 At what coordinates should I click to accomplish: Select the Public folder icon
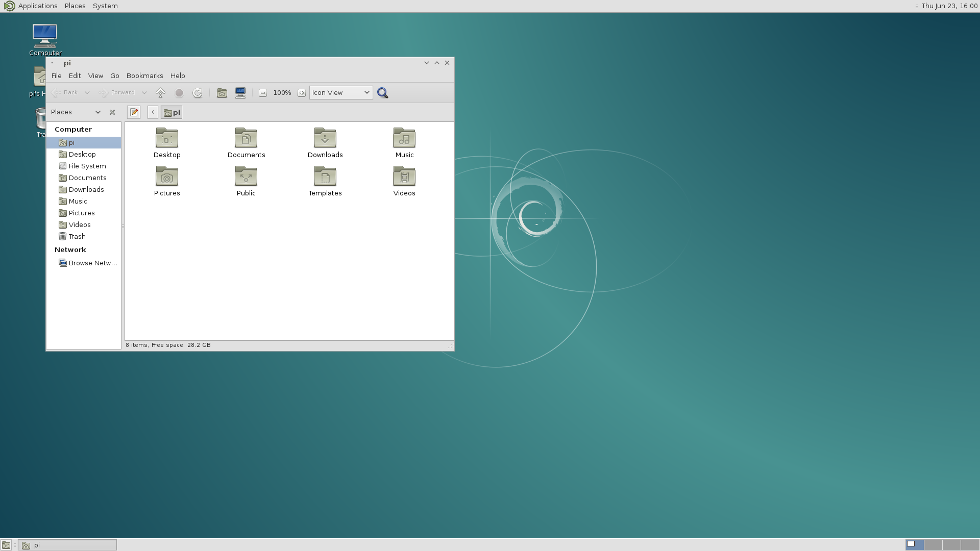(246, 181)
